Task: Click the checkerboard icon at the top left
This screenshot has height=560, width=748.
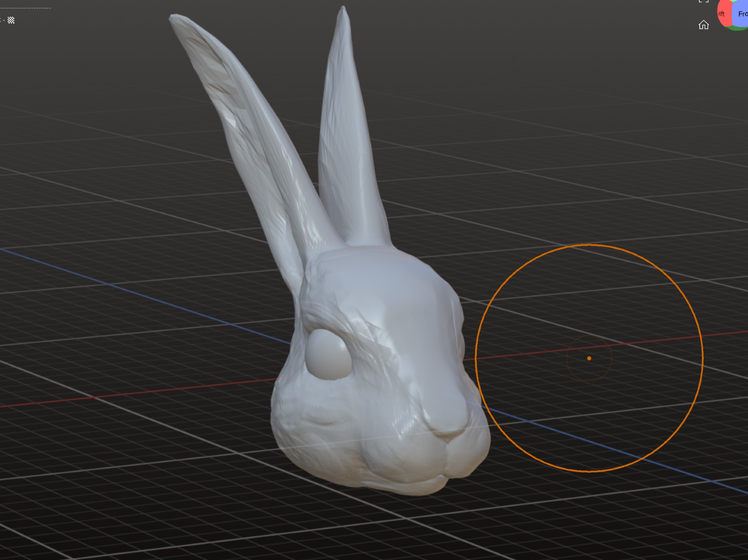Action: point(11,20)
